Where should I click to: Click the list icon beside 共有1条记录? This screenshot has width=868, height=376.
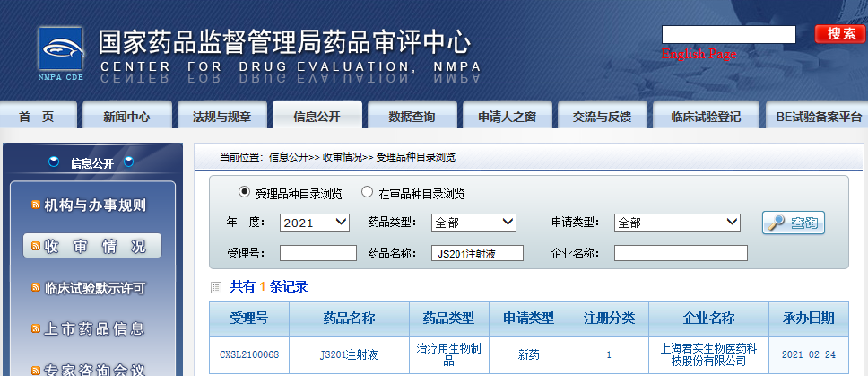point(215,288)
